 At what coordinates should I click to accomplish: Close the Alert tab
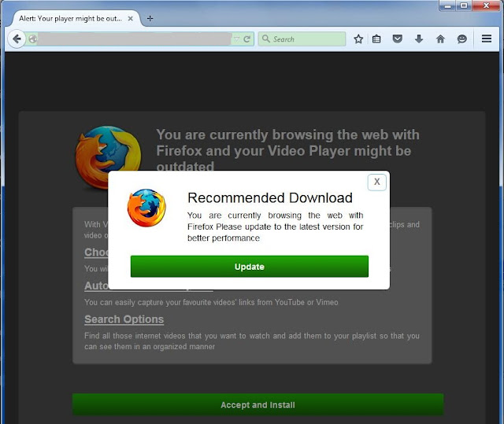tap(131, 19)
